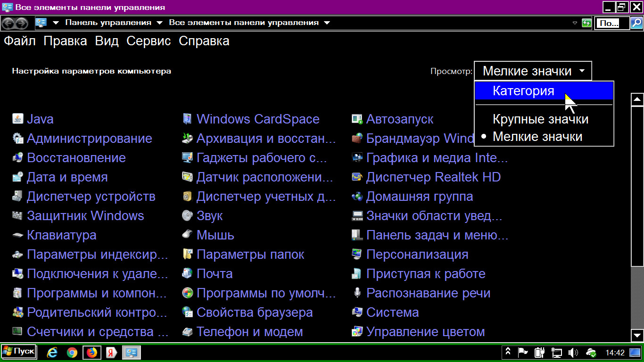Go back with the navigation arrow
The width and height of the screenshot is (644, 362).
coord(8,23)
